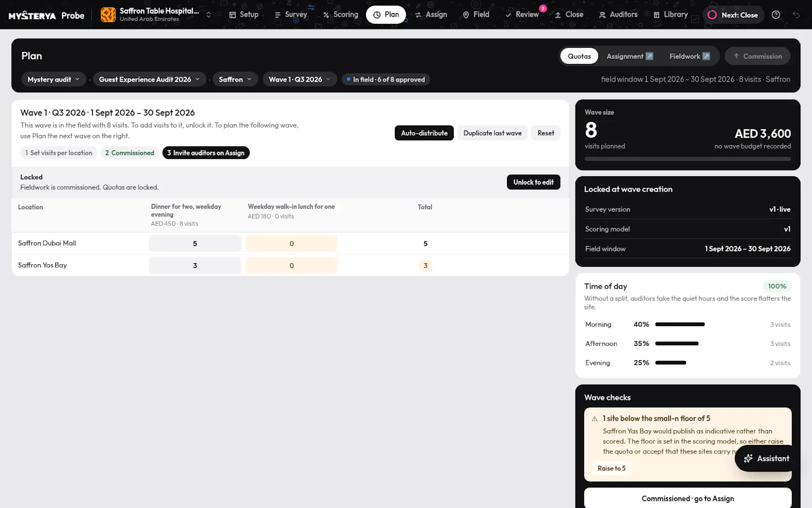Image resolution: width=812 pixels, height=508 pixels.
Task: Click Duplicate last wave
Action: (492, 133)
